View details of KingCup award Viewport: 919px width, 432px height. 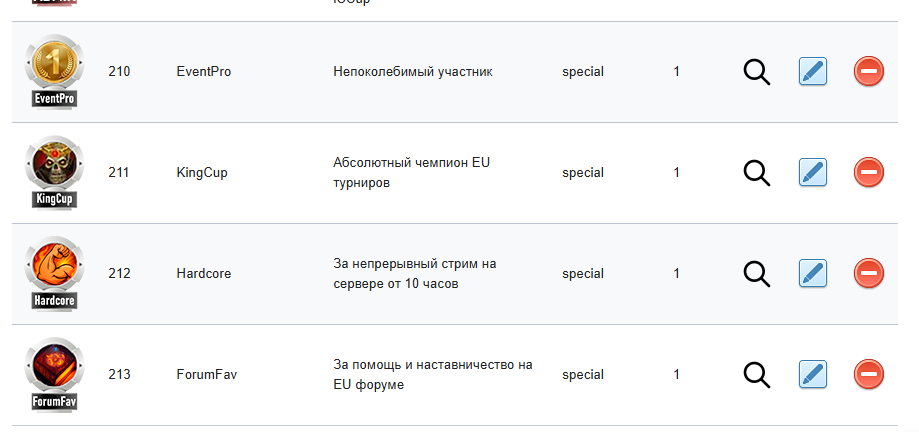757,173
